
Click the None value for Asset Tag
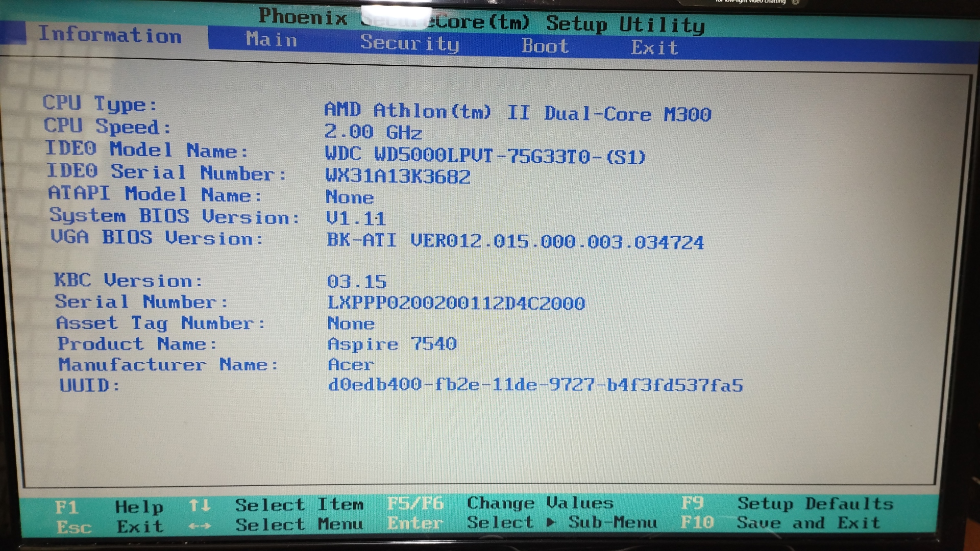click(x=351, y=323)
